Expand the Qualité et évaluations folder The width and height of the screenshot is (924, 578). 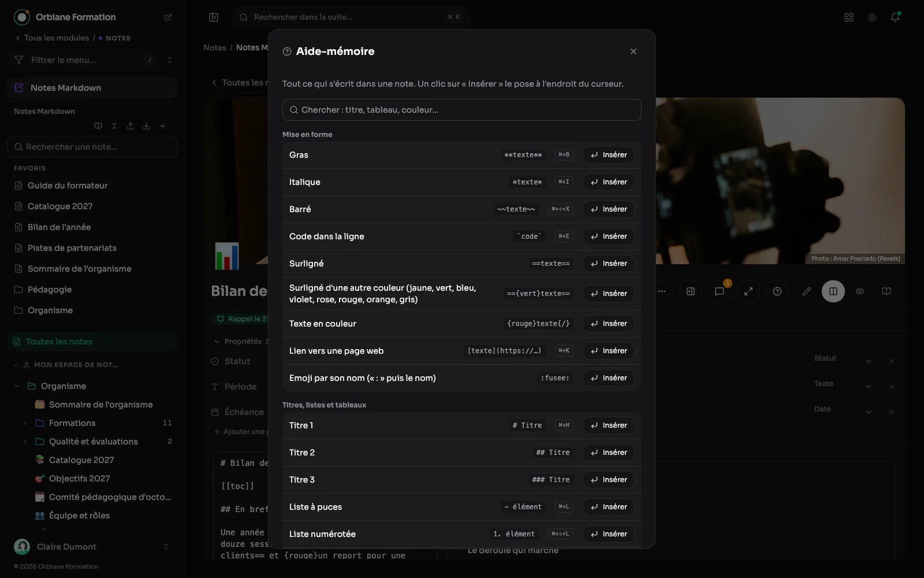(x=25, y=442)
